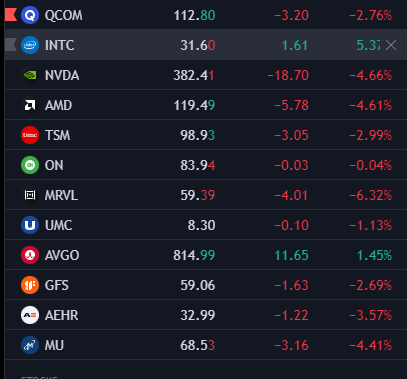Click NVDA last price 382.41
The image size is (407, 379).
[x=194, y=76]
